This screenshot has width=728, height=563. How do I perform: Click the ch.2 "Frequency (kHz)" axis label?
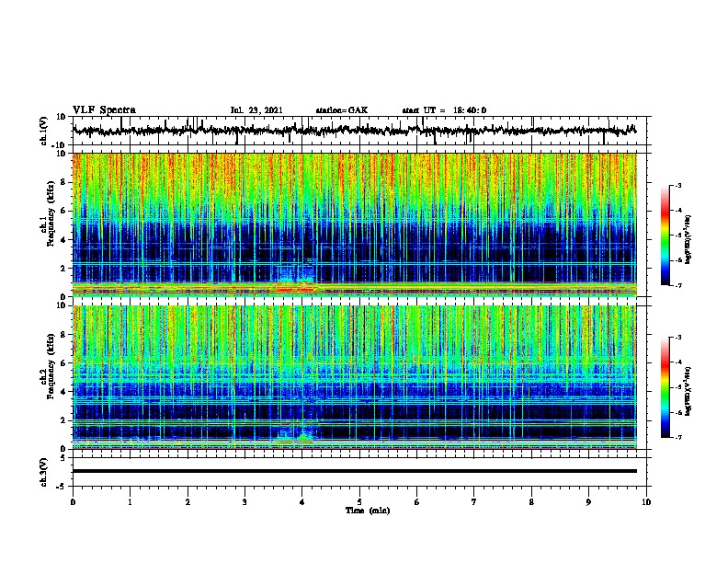tap(51, 366)
